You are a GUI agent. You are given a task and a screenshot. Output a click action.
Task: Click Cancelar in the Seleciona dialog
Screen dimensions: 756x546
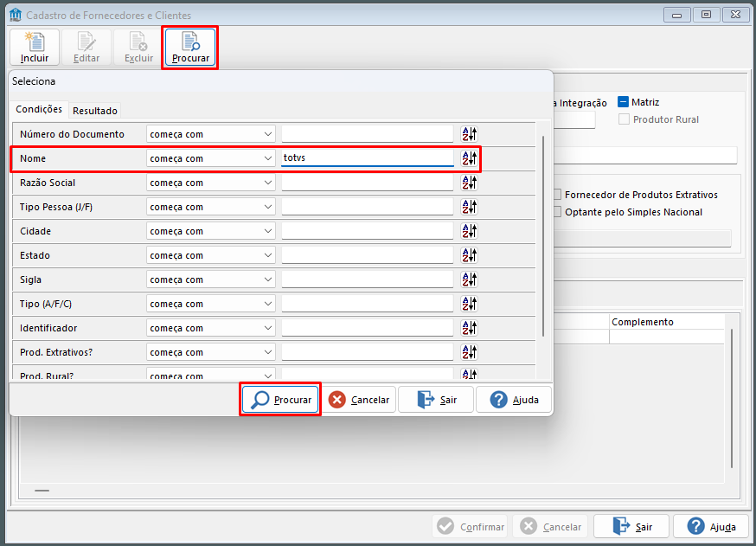(359, 400)
